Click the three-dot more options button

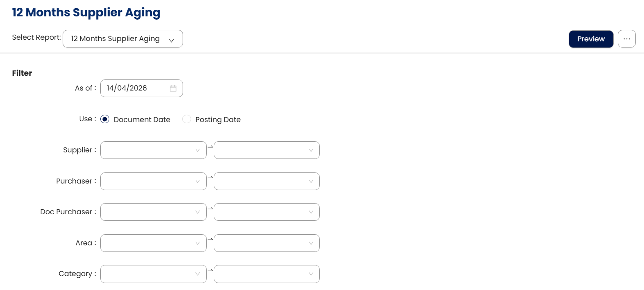pos(626,39)
